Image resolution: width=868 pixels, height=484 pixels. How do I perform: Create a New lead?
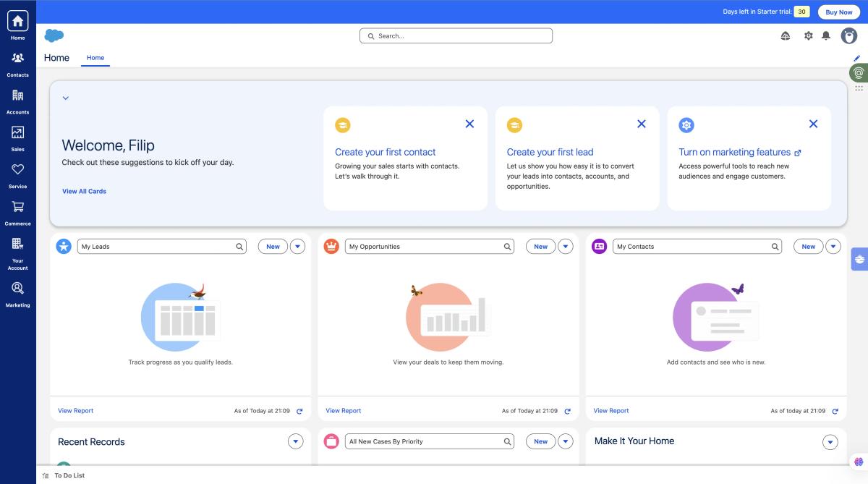pyautogui.click(x=273, y=247)
